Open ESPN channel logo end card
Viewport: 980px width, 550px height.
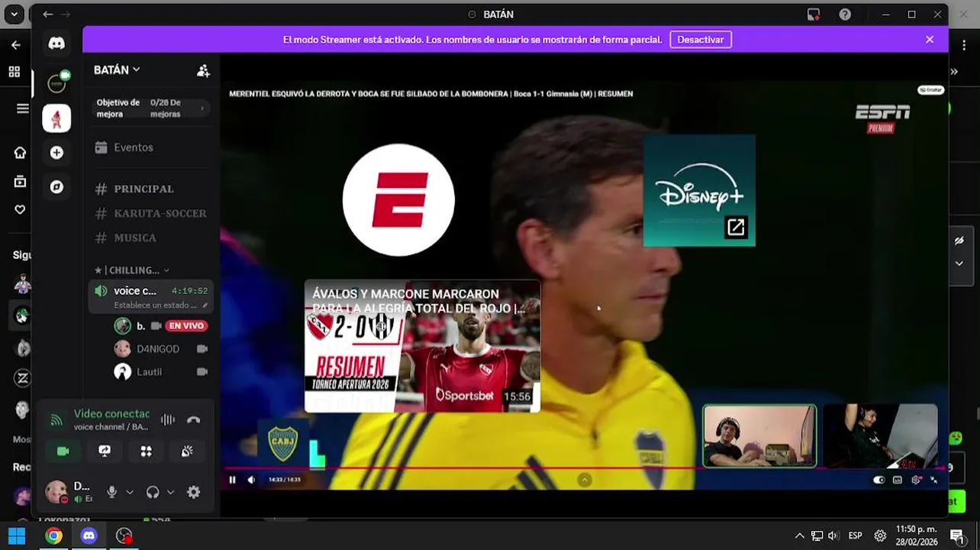point(398,200)
